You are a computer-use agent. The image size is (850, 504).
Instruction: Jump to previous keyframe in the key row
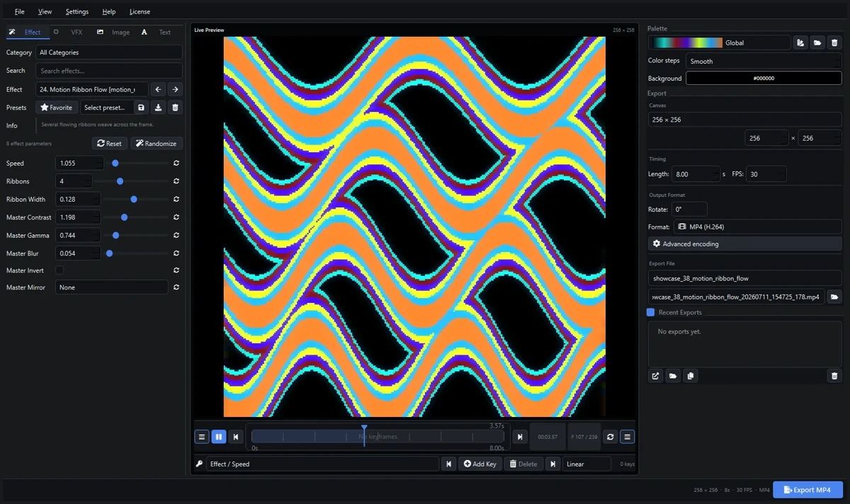448,464
